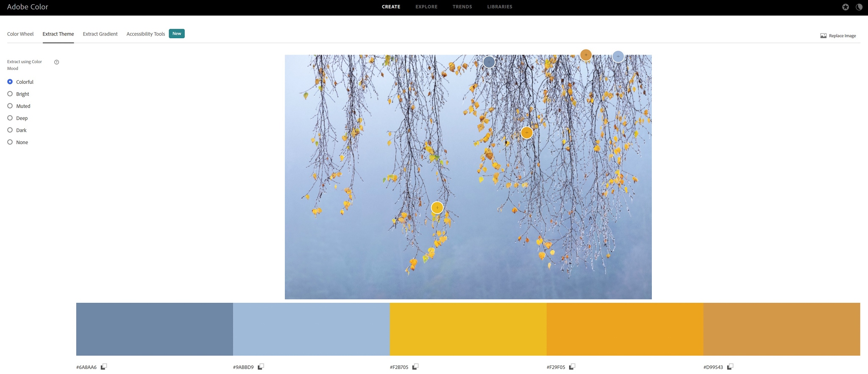
Task: Click Extract using Color Mood label
Action: point(25,65)
